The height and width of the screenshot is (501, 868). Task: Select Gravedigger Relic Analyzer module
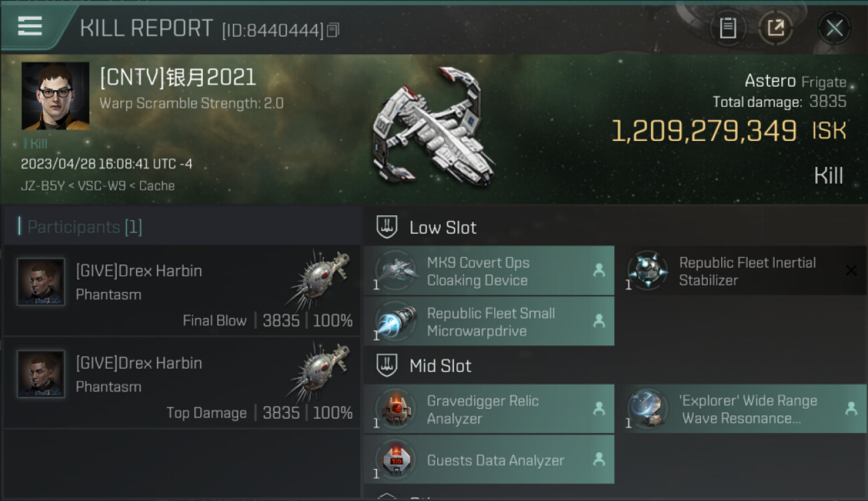point(489,409)
